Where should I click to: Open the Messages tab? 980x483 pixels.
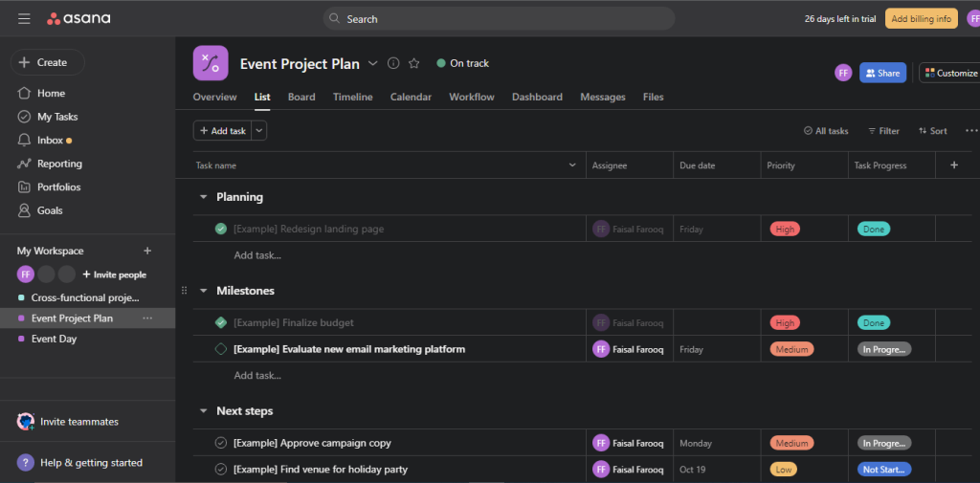(603, 97)
